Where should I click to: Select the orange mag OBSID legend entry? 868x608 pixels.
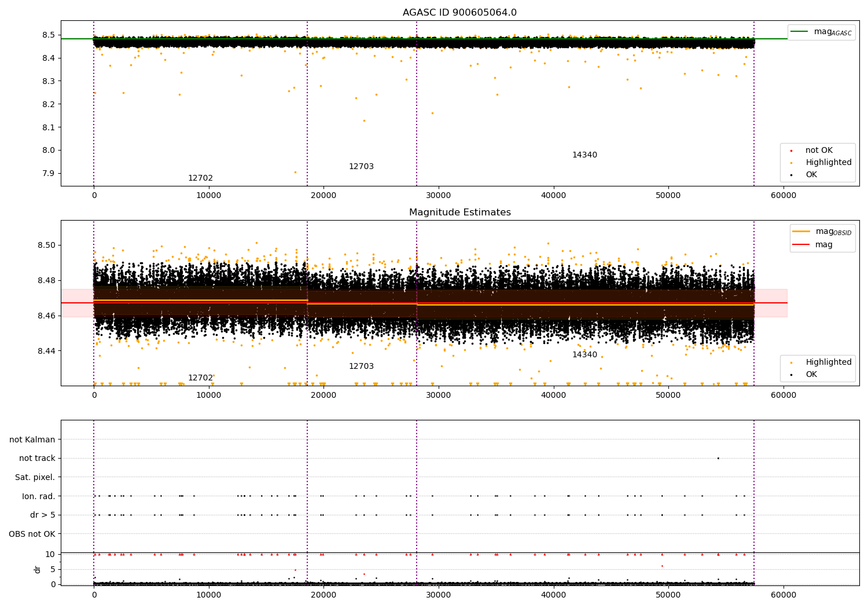click(822, 232)
